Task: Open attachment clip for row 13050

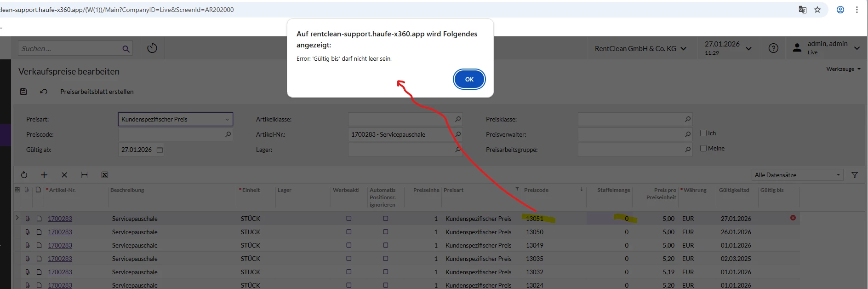Action: click(27, 232)
